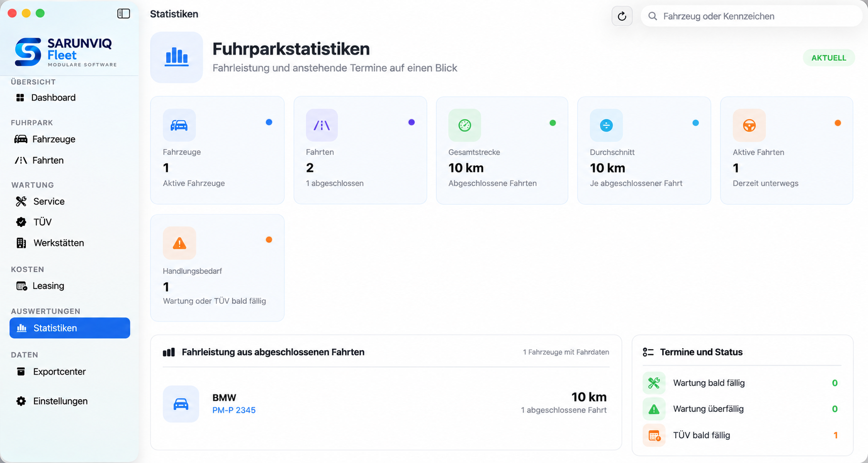Click the light blue dot on Durchschnitt card
Screen dimensions: 868x463
696,123
